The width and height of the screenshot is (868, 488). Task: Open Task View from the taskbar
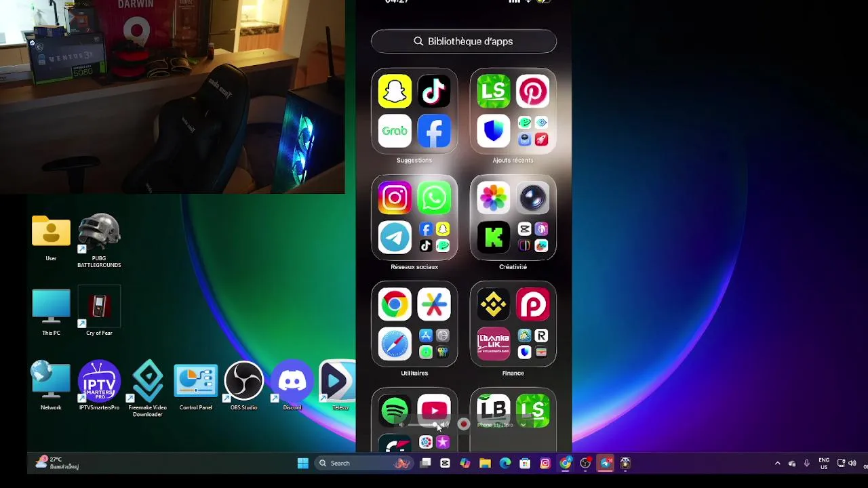(425, 463)
